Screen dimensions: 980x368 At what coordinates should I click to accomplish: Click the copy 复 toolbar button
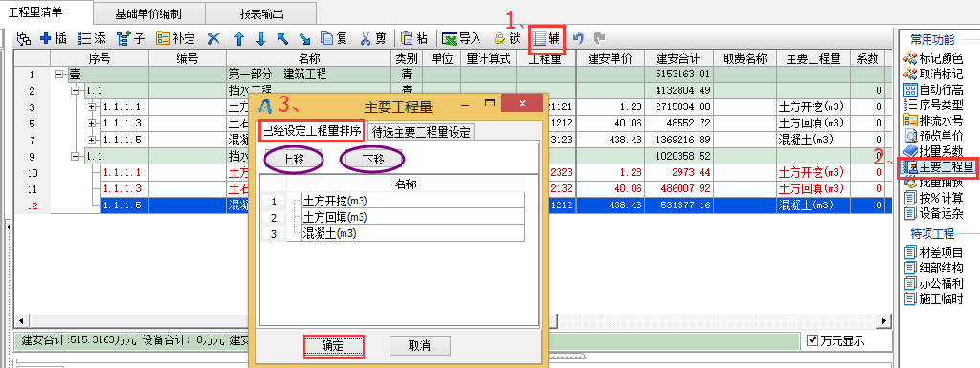click(x=334, y=38)
